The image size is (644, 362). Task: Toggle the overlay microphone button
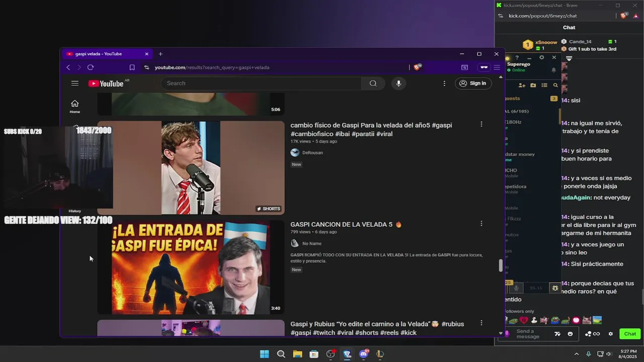[x=516, y=288]
